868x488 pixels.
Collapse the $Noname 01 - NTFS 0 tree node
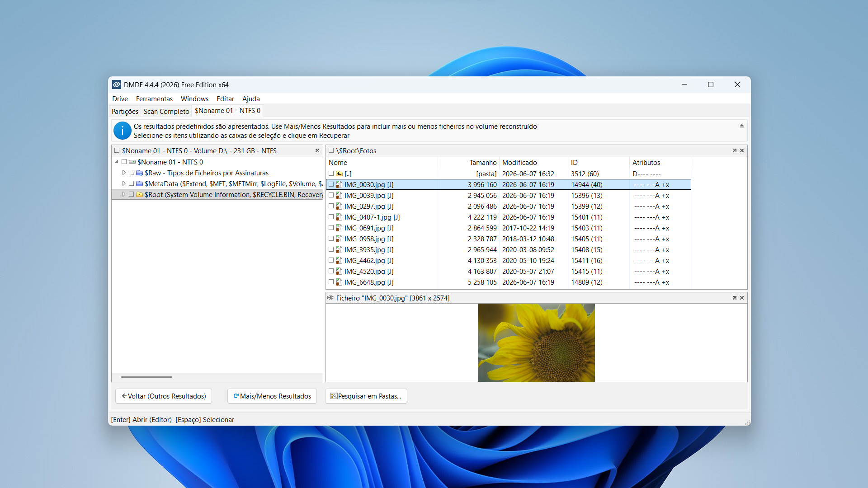117,162
